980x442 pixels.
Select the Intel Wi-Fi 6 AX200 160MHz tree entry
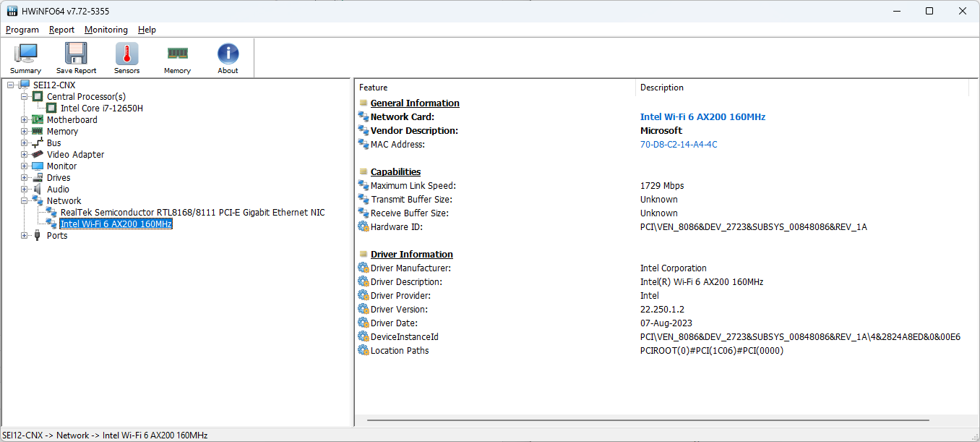click(116, 224)
